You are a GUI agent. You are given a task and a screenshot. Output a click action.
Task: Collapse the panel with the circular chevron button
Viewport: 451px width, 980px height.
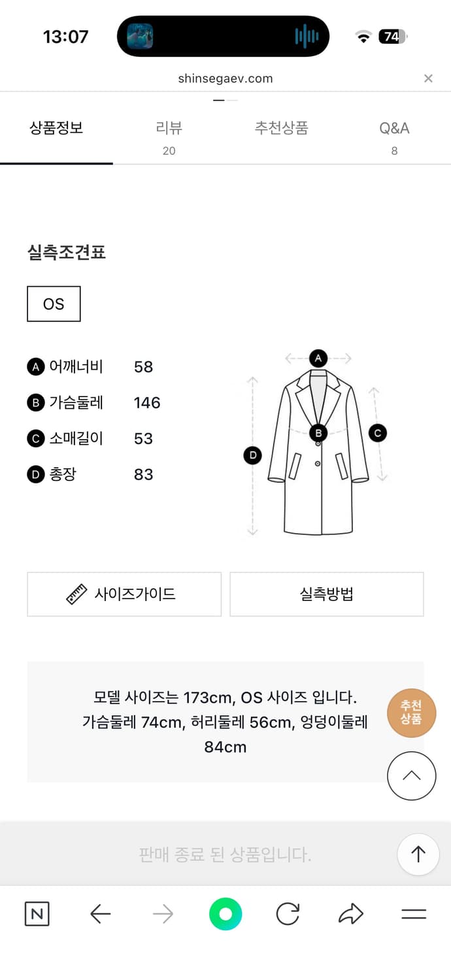tap(411, 776)
